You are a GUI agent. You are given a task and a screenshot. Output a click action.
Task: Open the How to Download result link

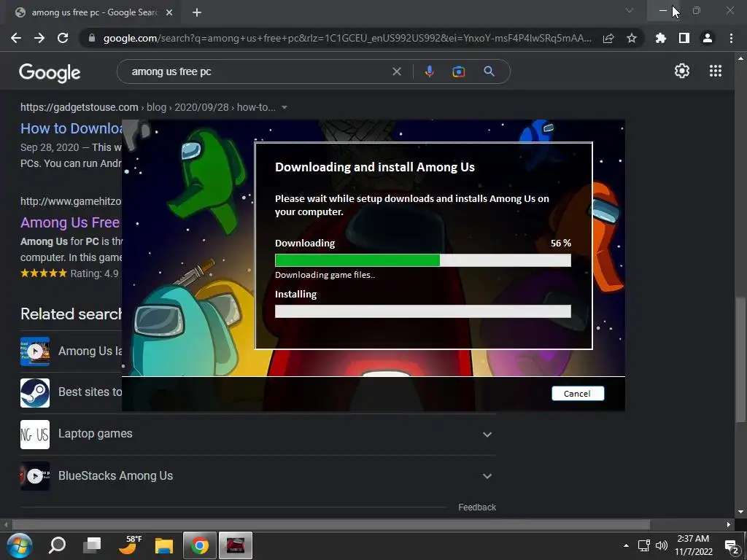(x=71, y=128)
